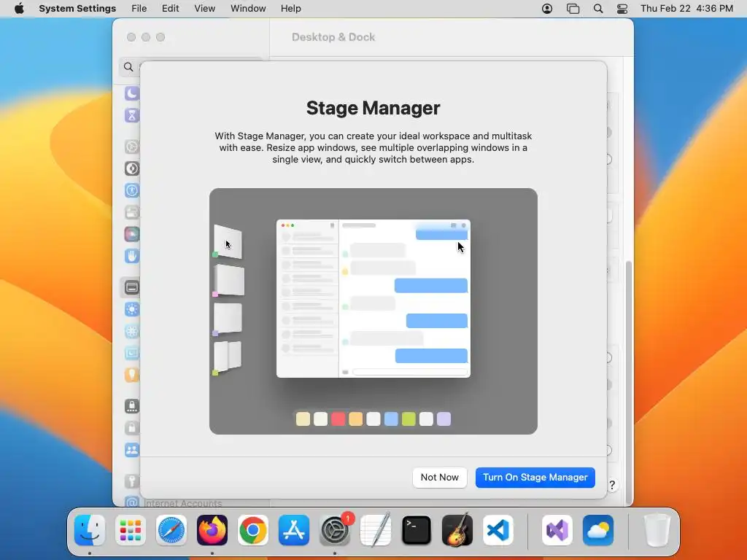Open Screen Saver icon in sidebar
747x560 pixels.
coord(132,354)
